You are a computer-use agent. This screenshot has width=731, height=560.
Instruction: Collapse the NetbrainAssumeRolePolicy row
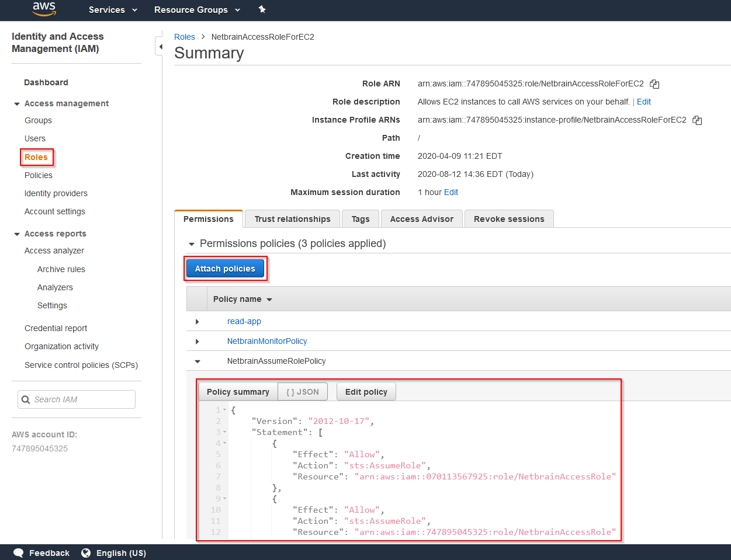tap(198, 361)
